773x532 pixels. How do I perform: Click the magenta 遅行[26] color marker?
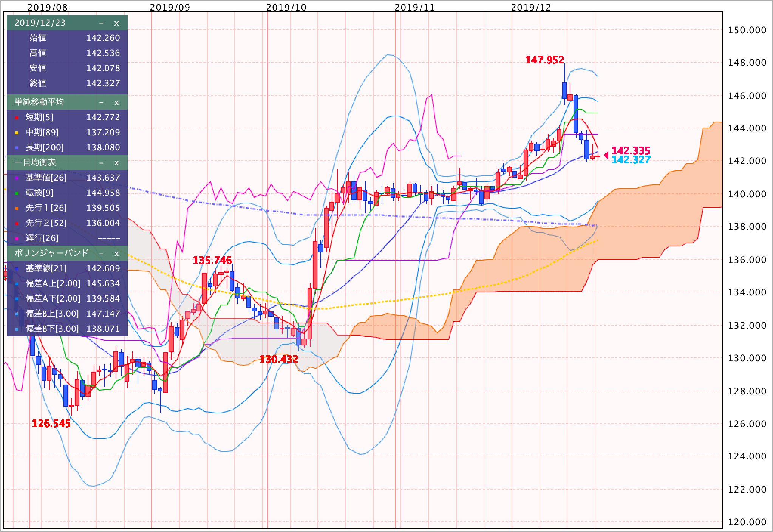[17, 239]
